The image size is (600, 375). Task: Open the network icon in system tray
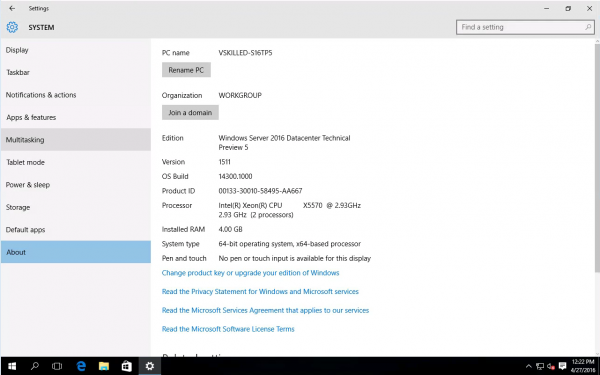point(540,366)
